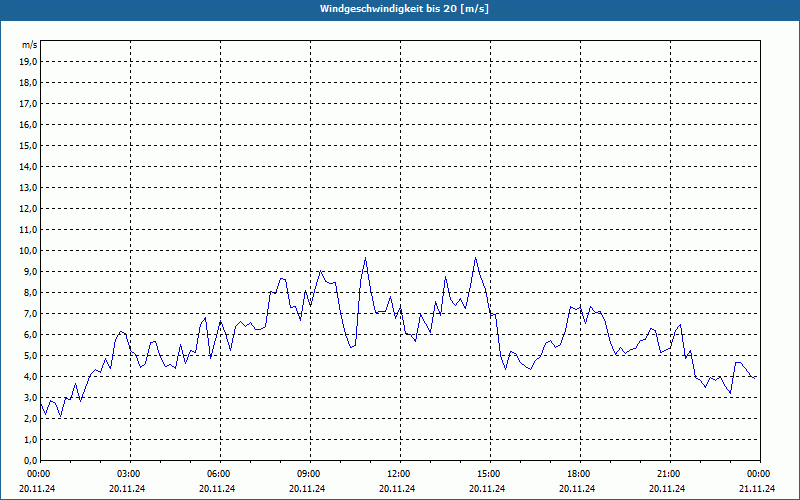Viewport: 800px width, 500px height.
Task: Click the 10,0 y-axis label
Action: [29, 251]
